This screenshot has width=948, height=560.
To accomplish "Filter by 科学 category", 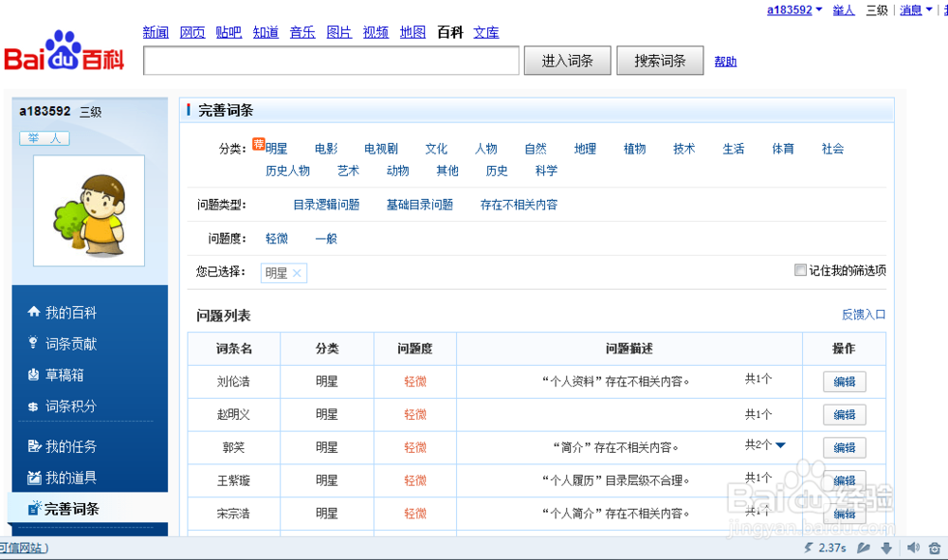I will [x=546, y=171].
